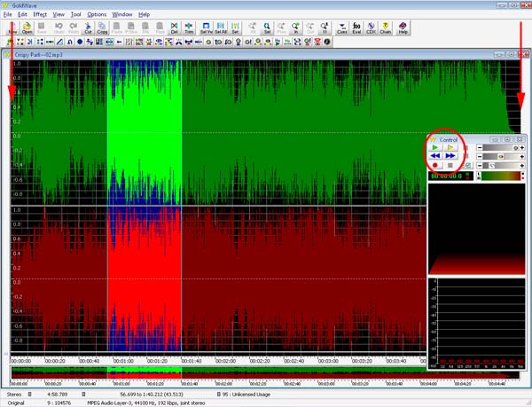
Task: Open the Cues toolbar icon
Action: point(343,29)
